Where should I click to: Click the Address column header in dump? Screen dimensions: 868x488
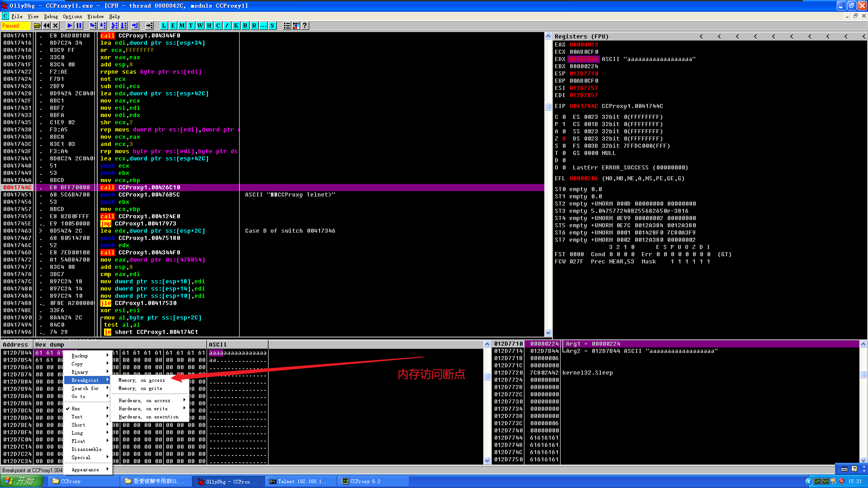tap(17, 345)
